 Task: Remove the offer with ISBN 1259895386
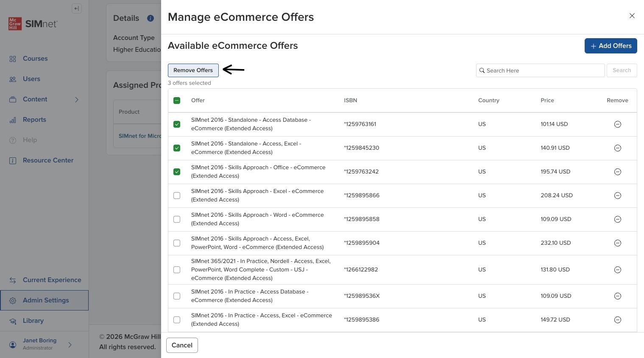618,320
